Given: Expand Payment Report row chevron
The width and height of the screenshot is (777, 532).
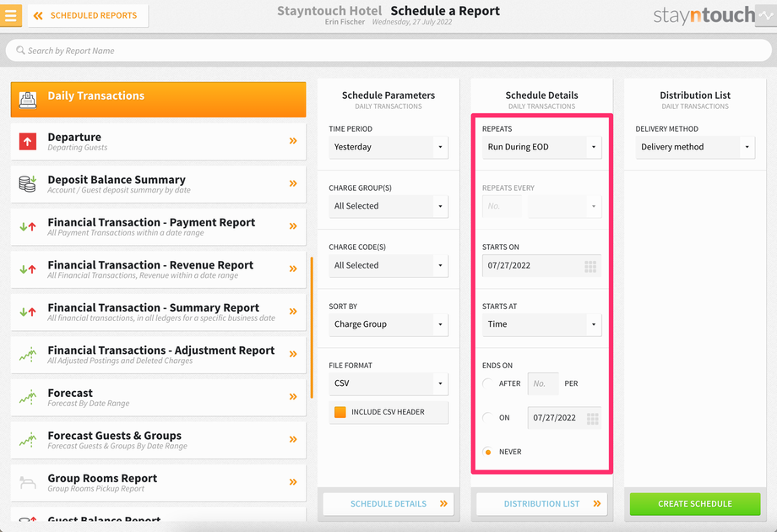Looking at the screenshot, I should [293, 226].
